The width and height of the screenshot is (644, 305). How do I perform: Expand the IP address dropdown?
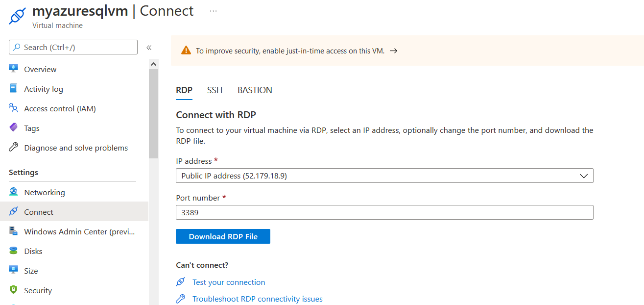click(583, 176)
